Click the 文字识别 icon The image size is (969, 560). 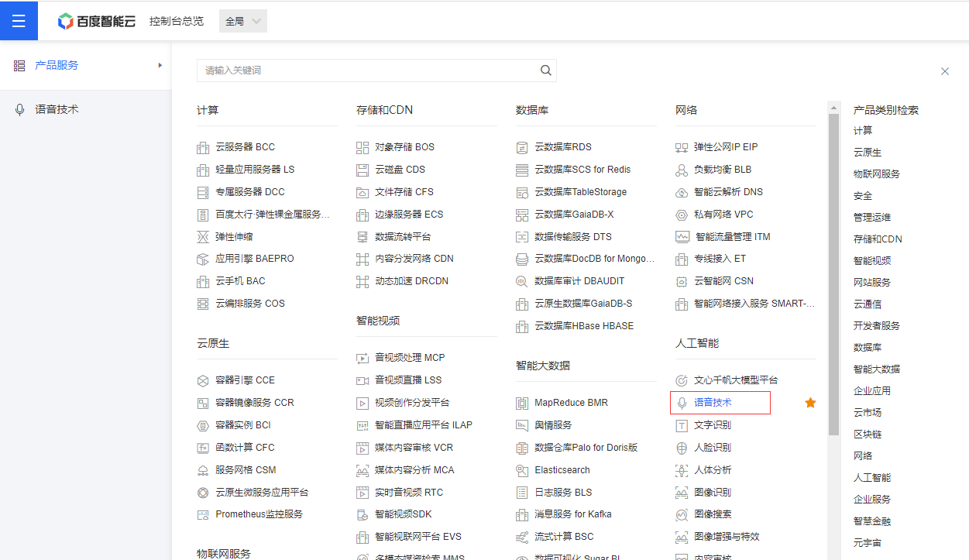pyautogui.click(x=682, y=426)
